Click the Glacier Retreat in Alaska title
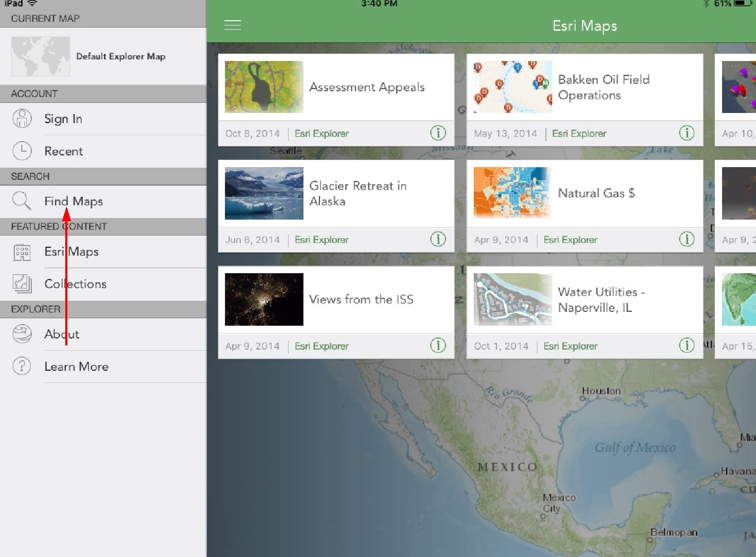This screenshot has height=557, width=756. point(358,193)
